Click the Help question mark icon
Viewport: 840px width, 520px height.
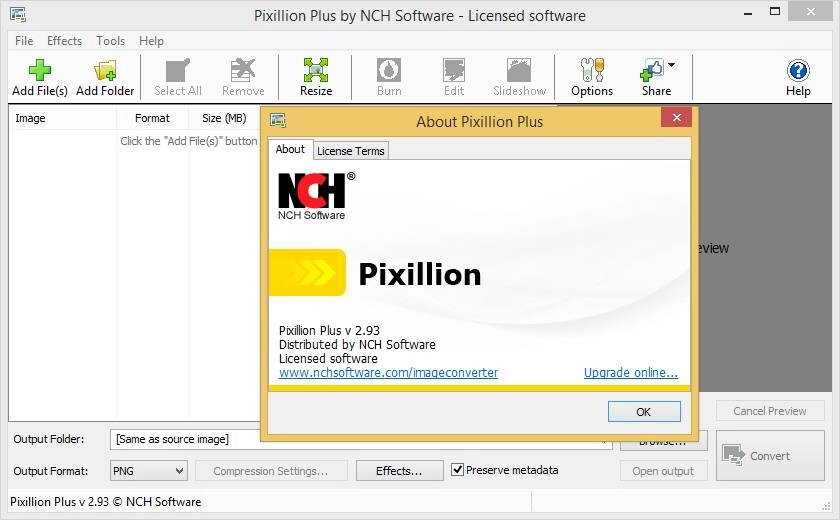tap(798, 70)
